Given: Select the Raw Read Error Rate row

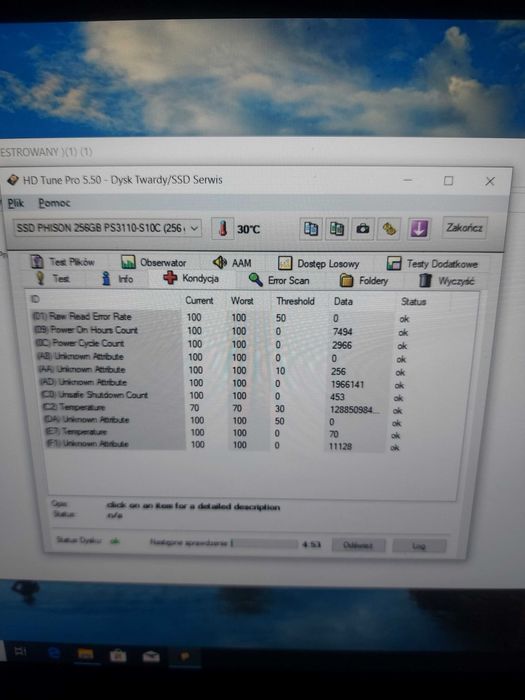Looking at the screenshot, I should coord(221,317).
